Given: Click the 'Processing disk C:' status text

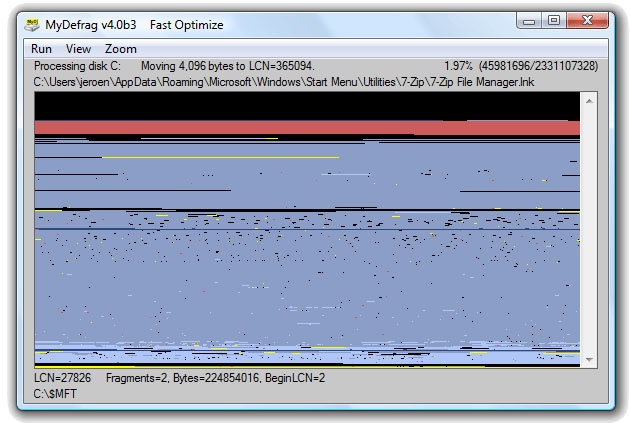Looking at the screenshot, I should point(77,66).
